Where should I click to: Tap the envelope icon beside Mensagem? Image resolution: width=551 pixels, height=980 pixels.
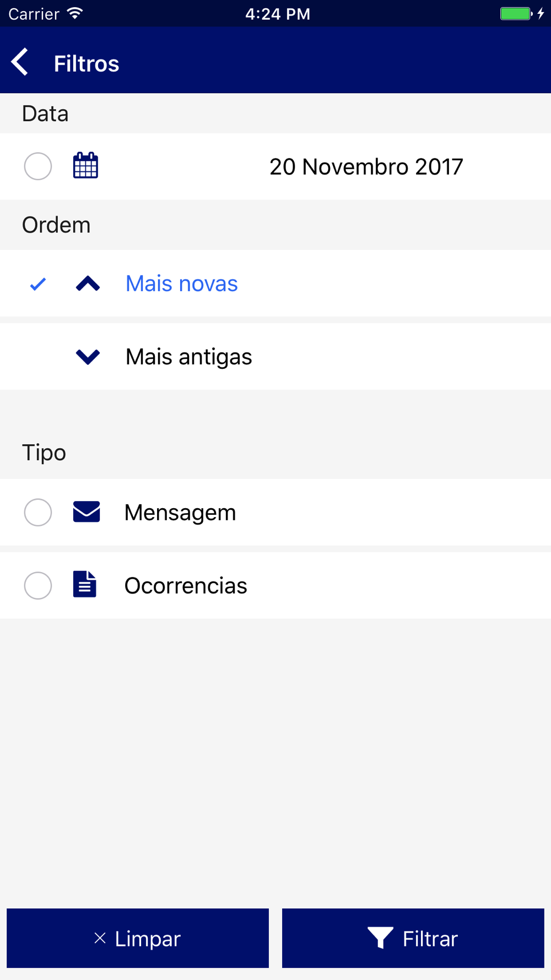[x=87, y=511]
